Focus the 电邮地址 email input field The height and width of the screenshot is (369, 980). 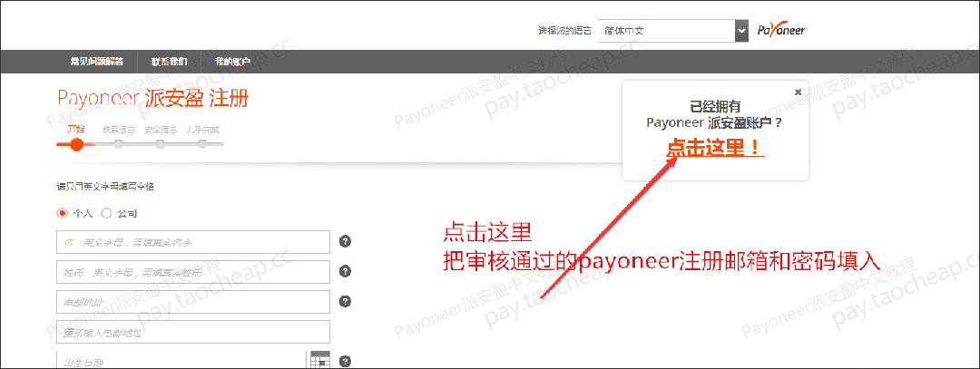pyautogui.click(x=193, y=302)
